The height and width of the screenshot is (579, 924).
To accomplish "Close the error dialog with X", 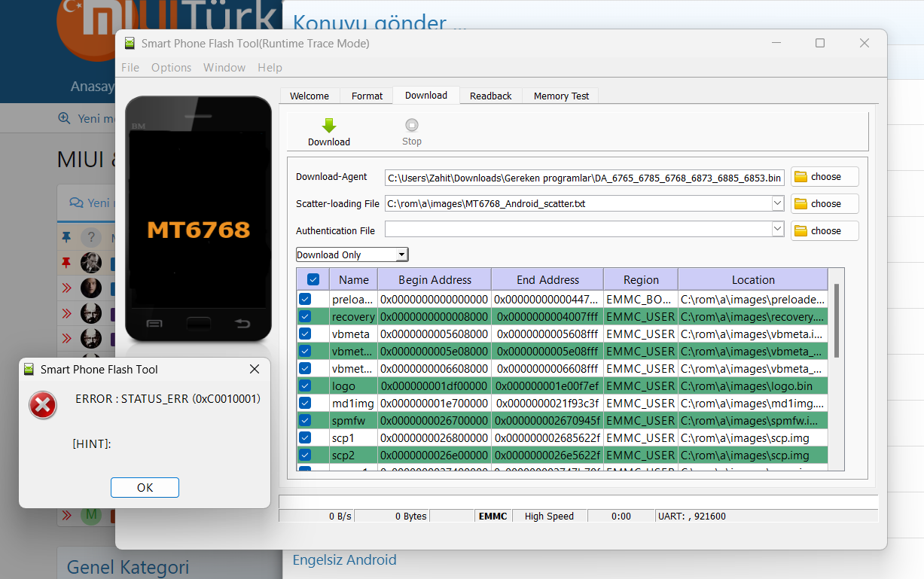I will pos(255,369).
